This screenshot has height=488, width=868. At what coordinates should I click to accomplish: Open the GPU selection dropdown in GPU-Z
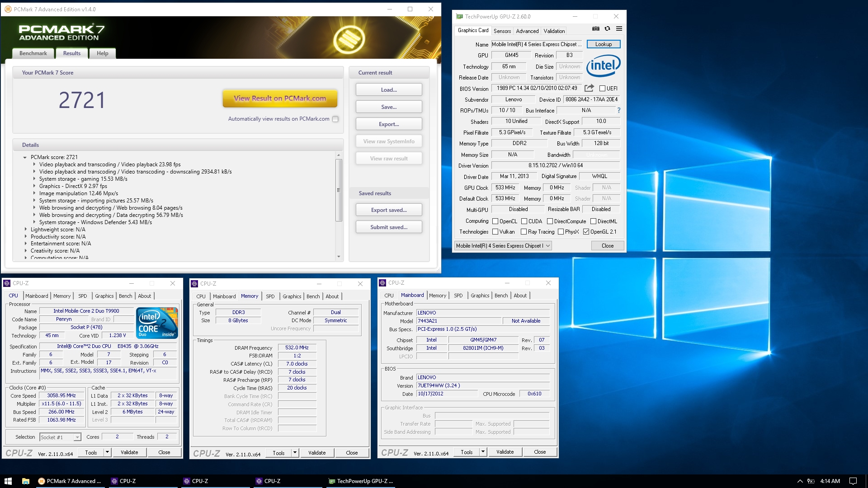503,246
